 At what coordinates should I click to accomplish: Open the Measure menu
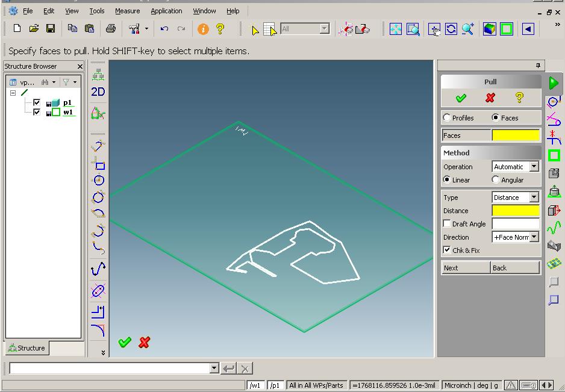(127, 11)
